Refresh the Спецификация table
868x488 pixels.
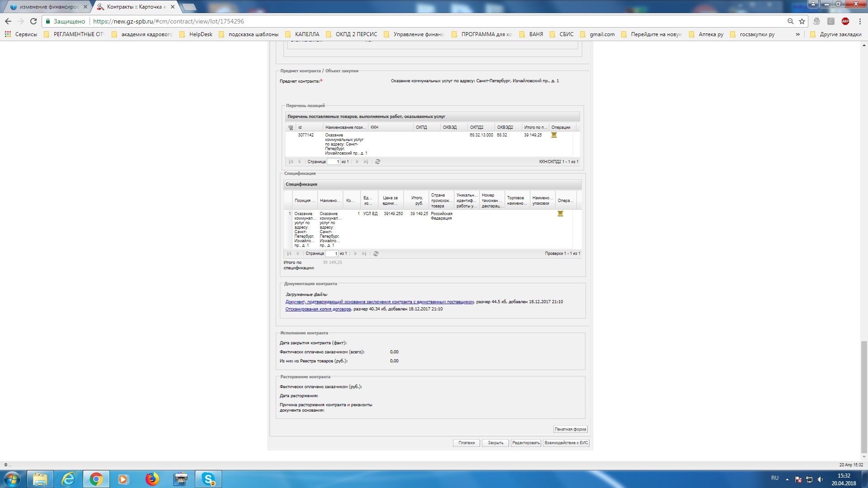376,254
